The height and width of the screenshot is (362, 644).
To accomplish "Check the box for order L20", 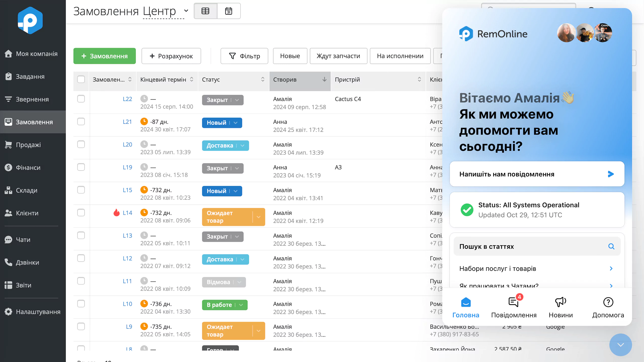I will pos(81,144).
